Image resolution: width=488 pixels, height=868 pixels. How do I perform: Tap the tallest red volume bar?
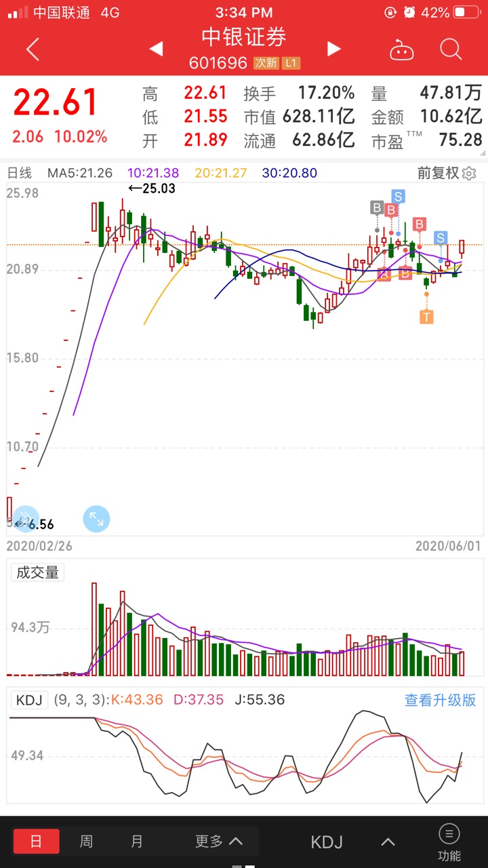click(94, 629)
